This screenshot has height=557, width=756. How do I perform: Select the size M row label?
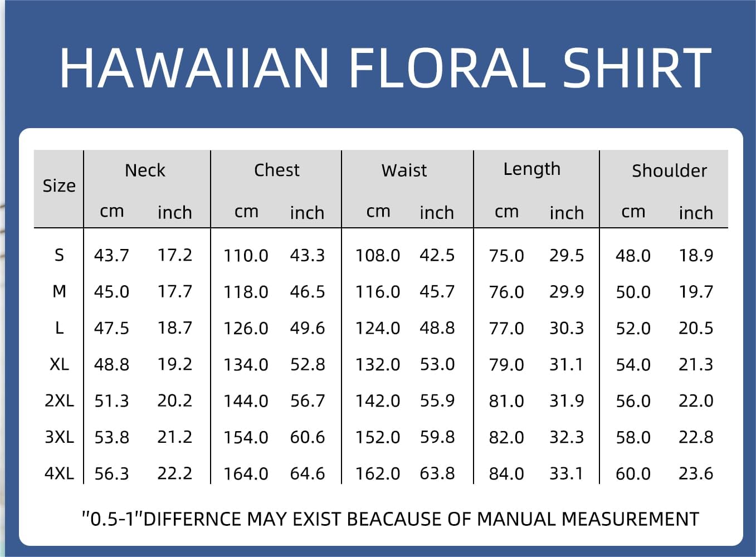click(59, 291)
